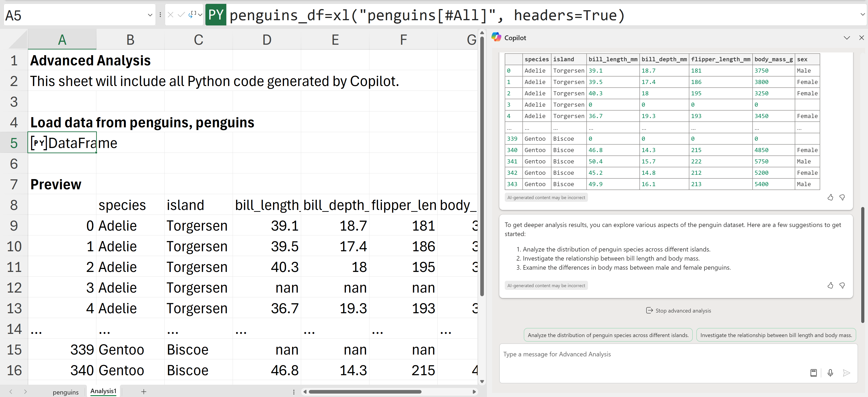The image size is (868, 397).
Task: Click Stop advanced analysis
Action: coord(678,311)
